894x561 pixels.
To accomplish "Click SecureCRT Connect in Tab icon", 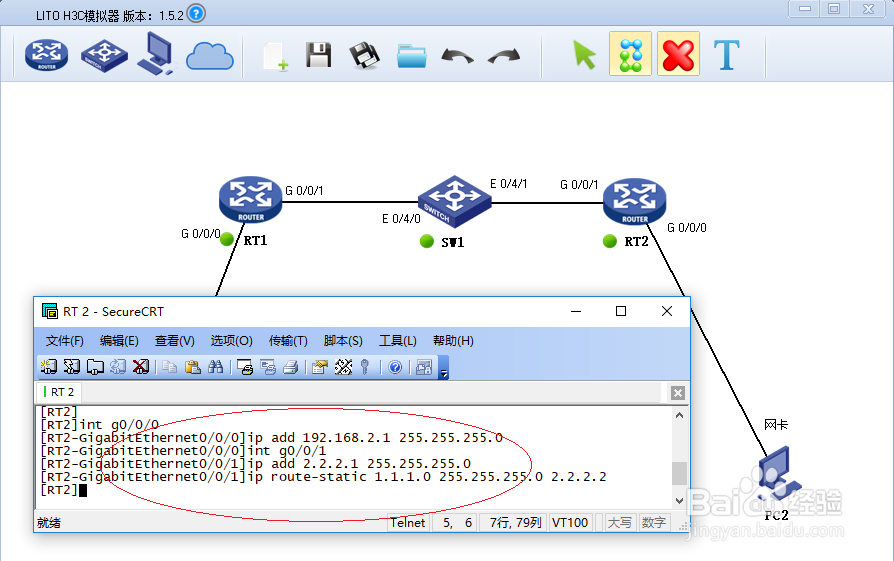I will point(95,367).
